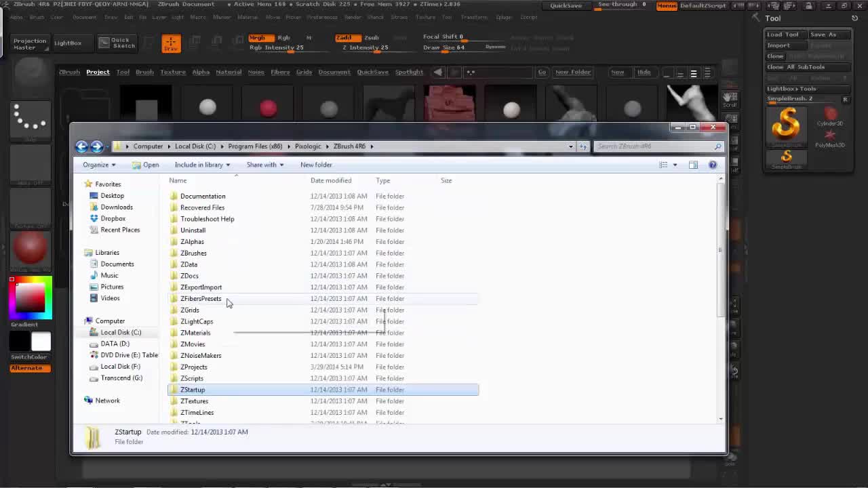This screenshot has width=868, height=488.
Task: Toggle the R button beside SimpleBrush slider
Action: pyautogui.click(x=845, y=100)
